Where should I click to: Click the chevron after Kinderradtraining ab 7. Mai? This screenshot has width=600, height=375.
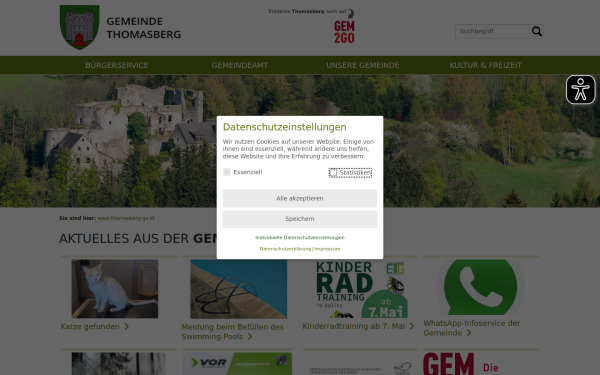412,326
